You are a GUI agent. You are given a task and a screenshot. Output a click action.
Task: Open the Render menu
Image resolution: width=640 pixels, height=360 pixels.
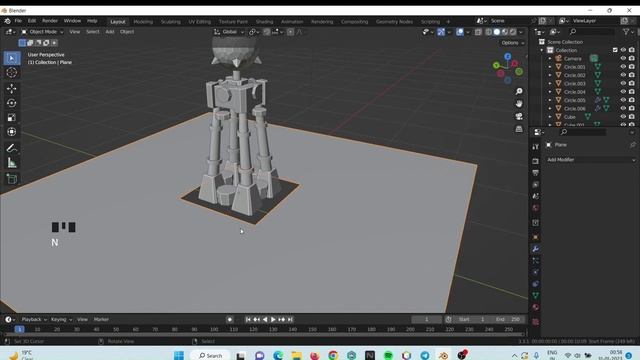point(50,21)
